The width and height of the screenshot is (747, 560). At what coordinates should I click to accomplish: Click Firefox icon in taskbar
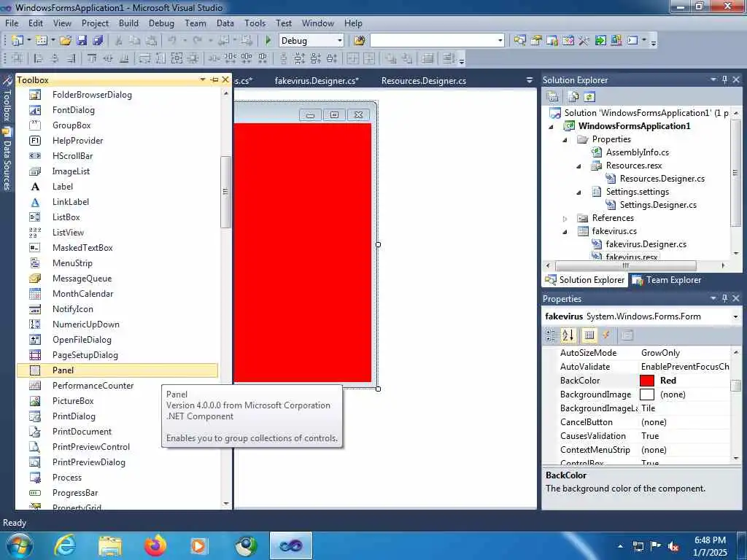155,545
